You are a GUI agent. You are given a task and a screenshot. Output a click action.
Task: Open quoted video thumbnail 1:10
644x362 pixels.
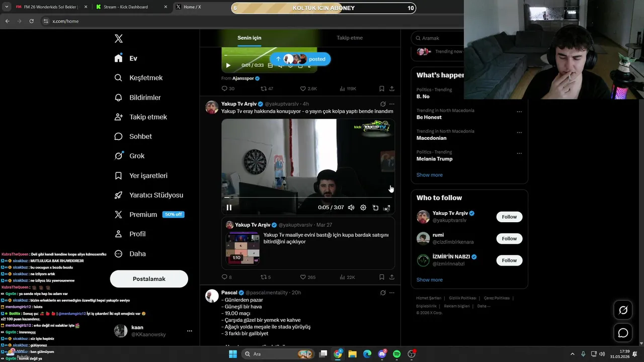[243, 247]
